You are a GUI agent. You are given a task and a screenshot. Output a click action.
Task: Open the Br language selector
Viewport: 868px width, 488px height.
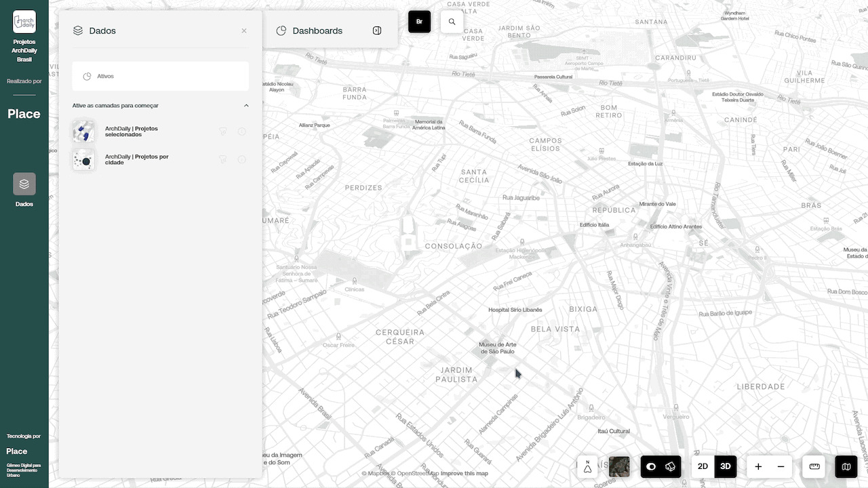click(419, 22)
